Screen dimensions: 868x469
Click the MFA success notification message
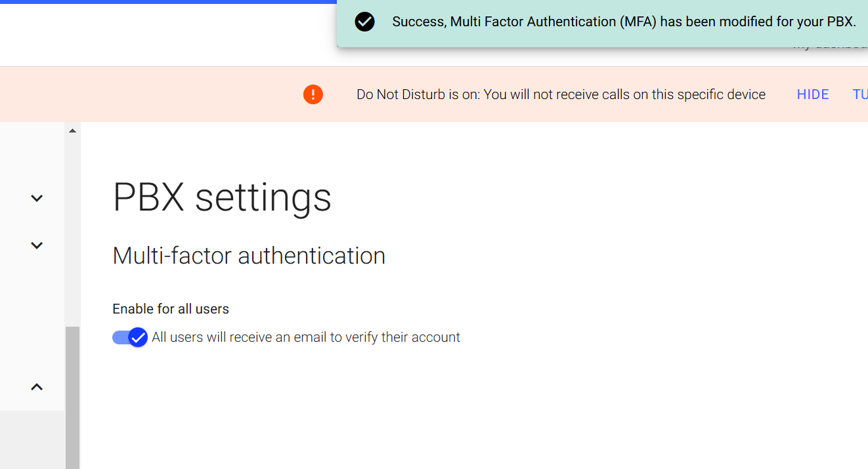(x=624, y=22)
